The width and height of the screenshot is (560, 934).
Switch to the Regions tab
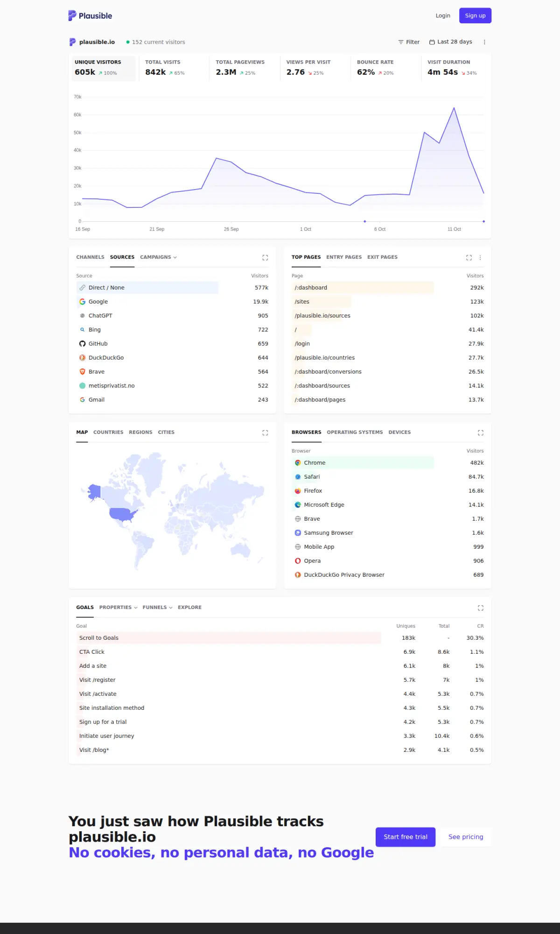(140, 432)
